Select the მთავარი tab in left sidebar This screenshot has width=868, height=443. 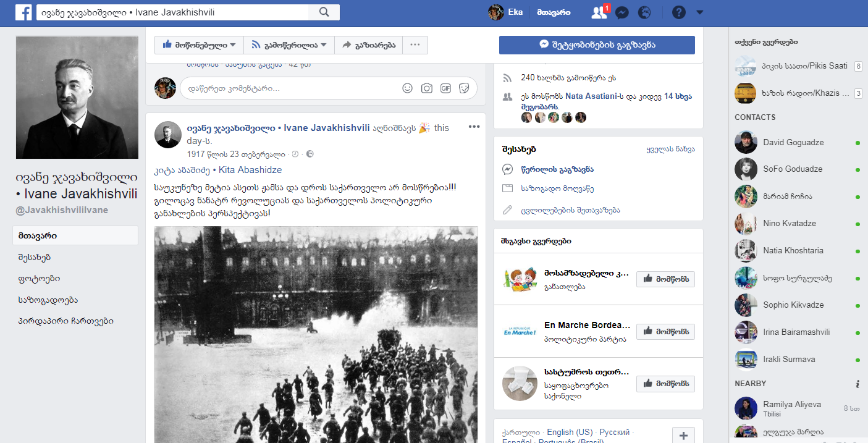[75, 235]
